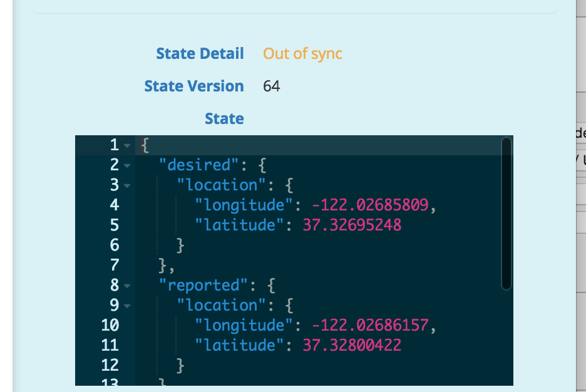This screenshot has height=392, width=586.
Task: Click the closing brace on line 6
Action: click(x=179, y=244)
